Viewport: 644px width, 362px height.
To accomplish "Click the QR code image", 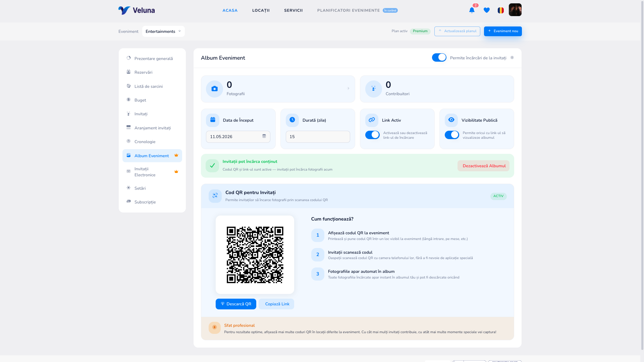I will 255,255.
